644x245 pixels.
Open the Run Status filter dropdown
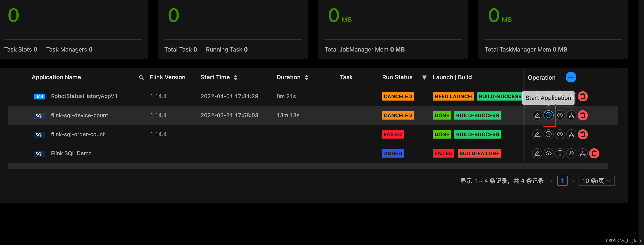(x=424, y=78)
